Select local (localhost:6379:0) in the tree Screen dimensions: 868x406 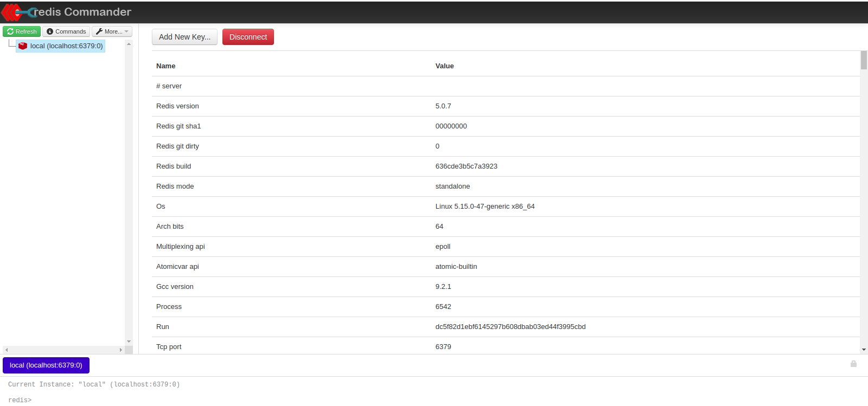66,46
